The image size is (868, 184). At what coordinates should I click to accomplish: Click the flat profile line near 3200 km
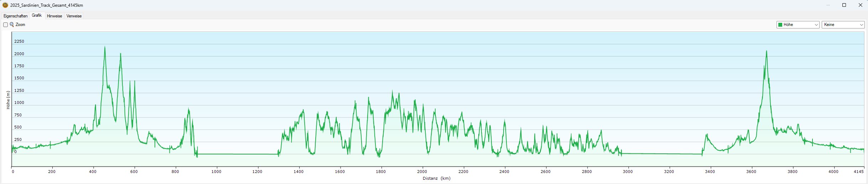click(669, 154)
